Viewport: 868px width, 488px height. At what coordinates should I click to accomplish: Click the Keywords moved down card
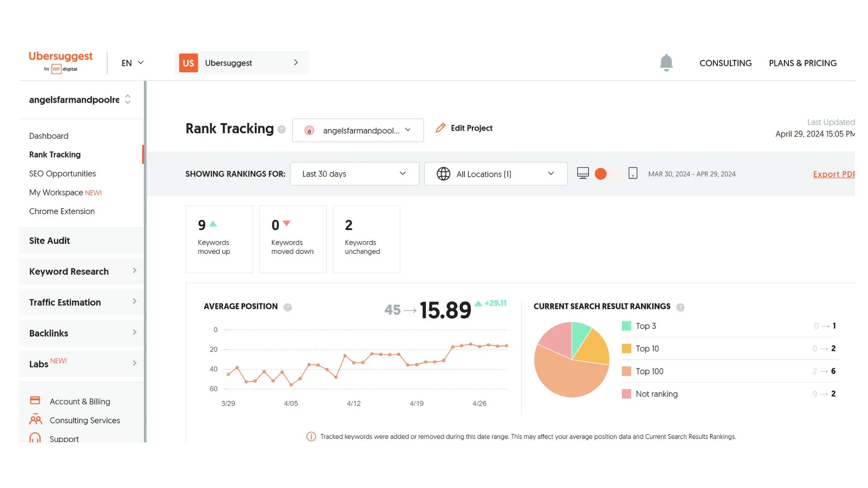[x=293, y=239]
